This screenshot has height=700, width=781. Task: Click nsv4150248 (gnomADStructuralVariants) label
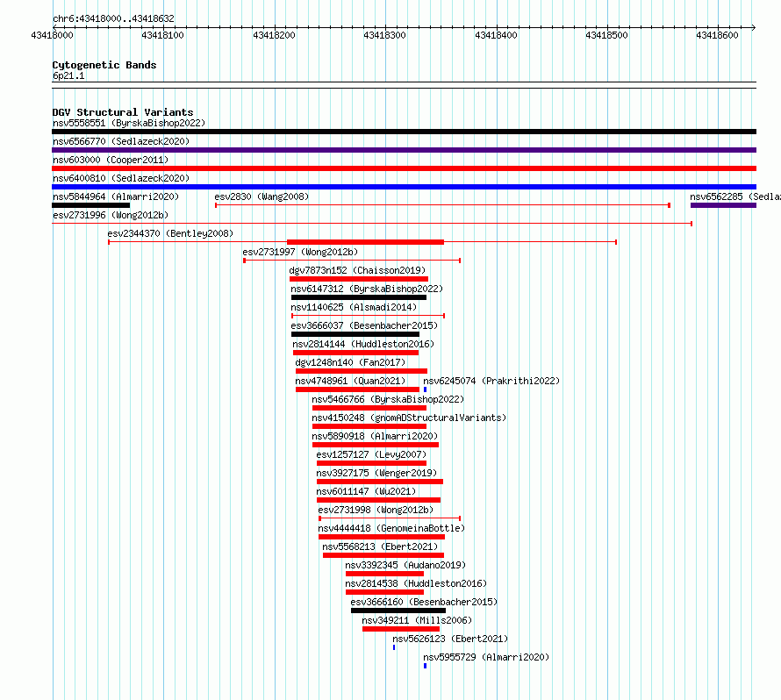tap(409, 418)
